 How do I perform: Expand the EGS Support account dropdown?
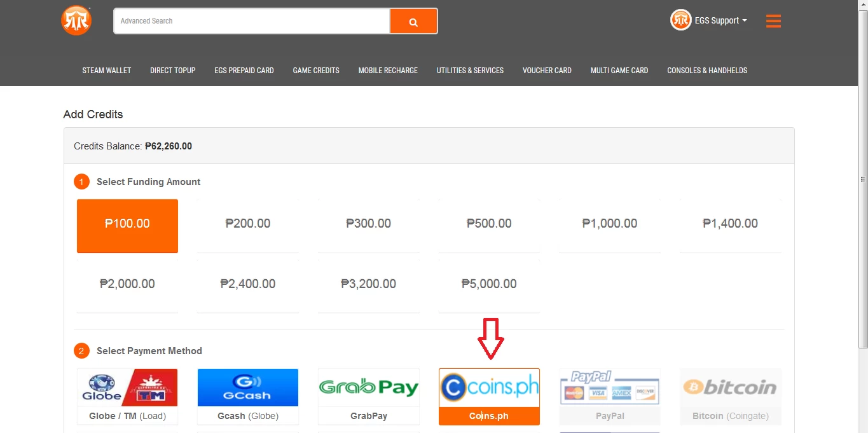coord(721,20)
